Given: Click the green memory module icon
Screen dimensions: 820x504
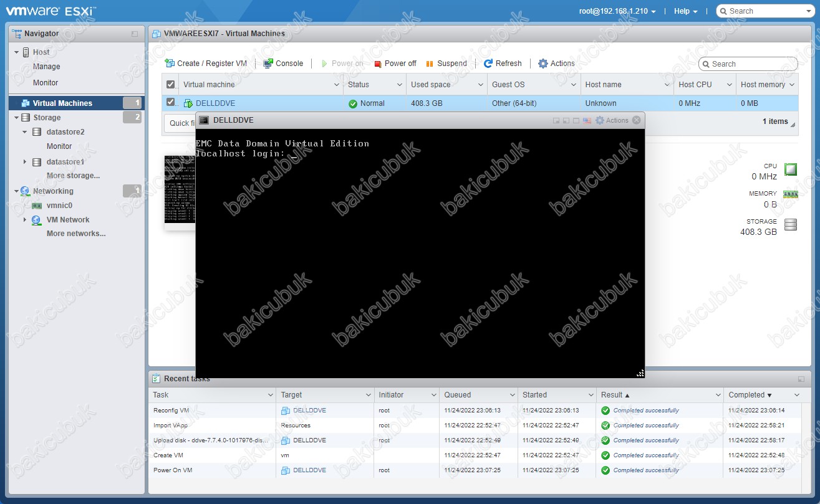Looking at the screenshot, I should [791, 195].
